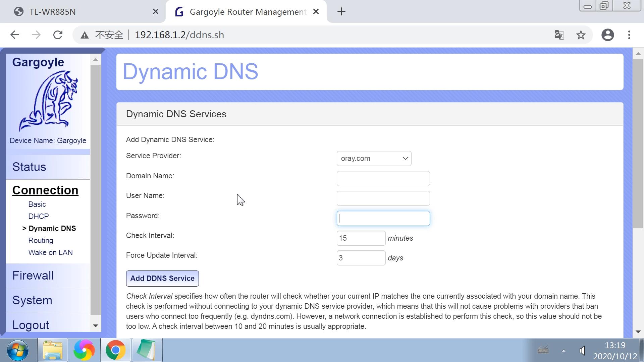This screenshot has height=362, width=644.
Task: Navigate to Basic connection settings
Action: tap(37, 204)
